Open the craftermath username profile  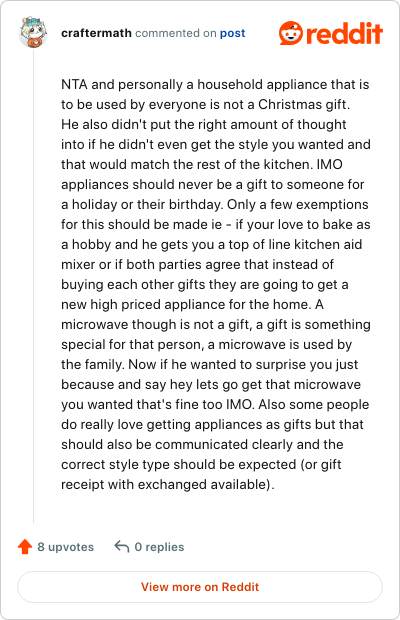coord(96,33)
